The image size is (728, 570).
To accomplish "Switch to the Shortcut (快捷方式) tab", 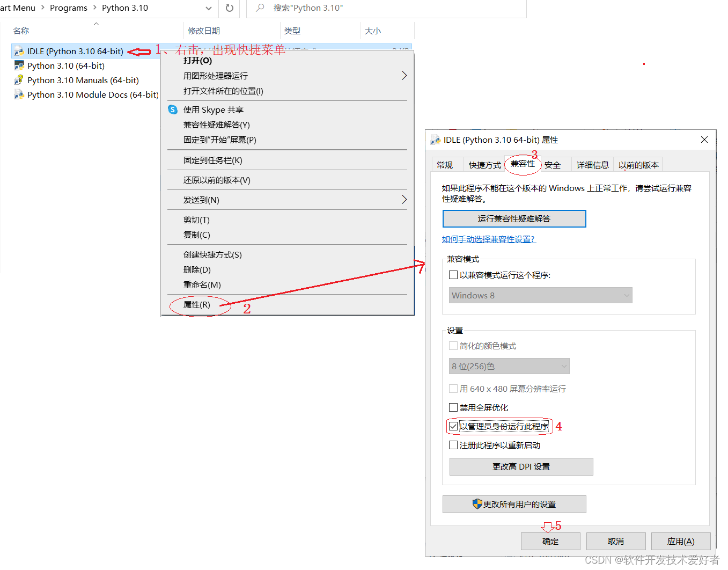I will [484, 165].
